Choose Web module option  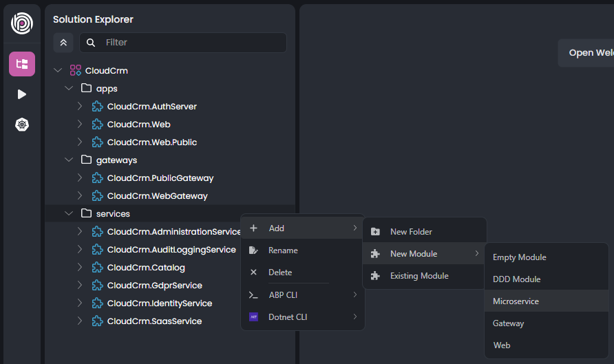(x=547, y=345)
